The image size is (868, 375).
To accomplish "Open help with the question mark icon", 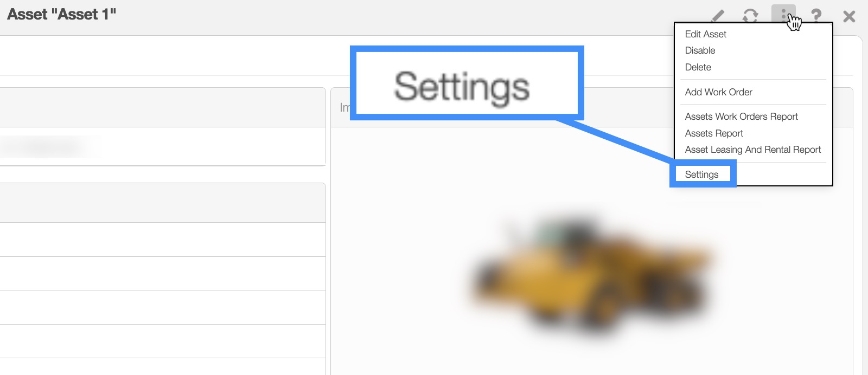I will 816,16.
